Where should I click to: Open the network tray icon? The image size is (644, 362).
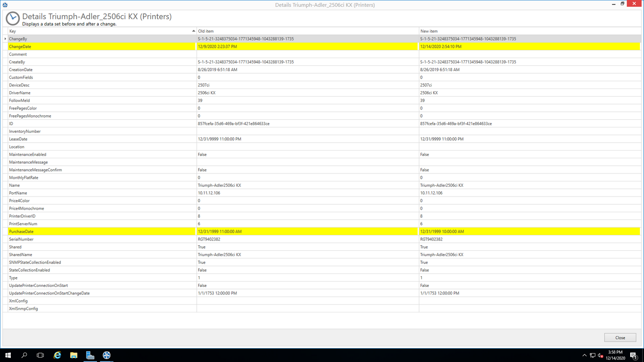(593, 355)
